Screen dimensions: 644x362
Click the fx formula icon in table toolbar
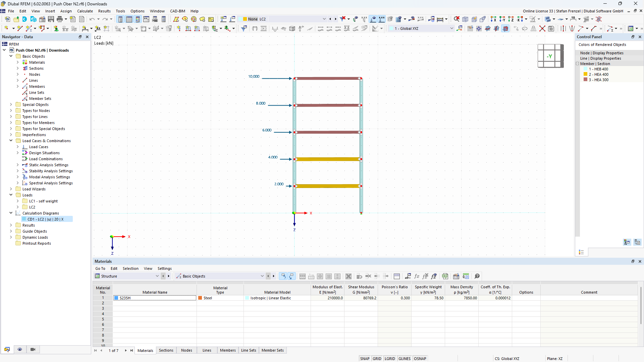pos(417,276)
